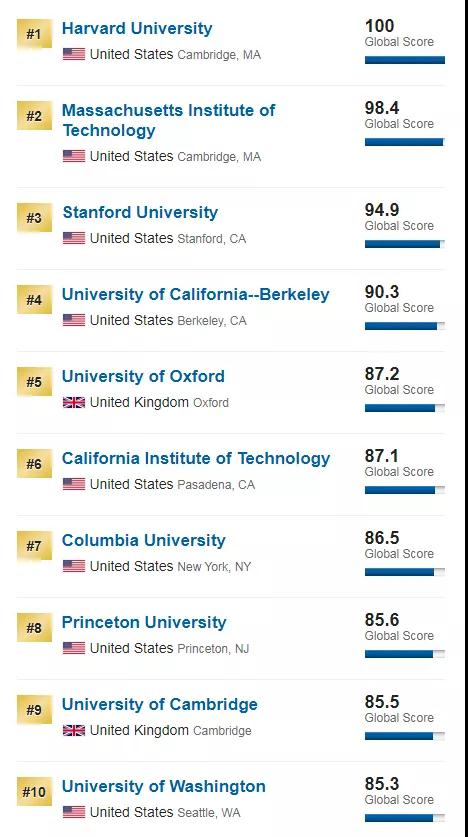The height and width of the screenshot is (837, 468).
Task: Click the US flag under Harvard University
Action: pos(74,54)
